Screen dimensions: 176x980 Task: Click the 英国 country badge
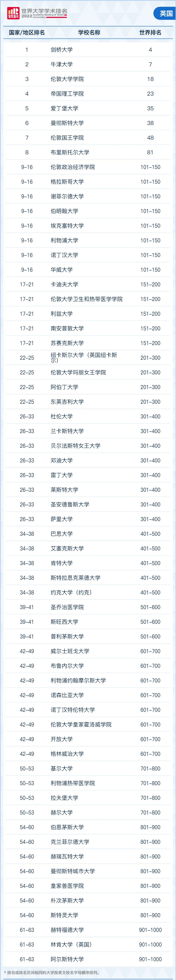click(166, 13)
